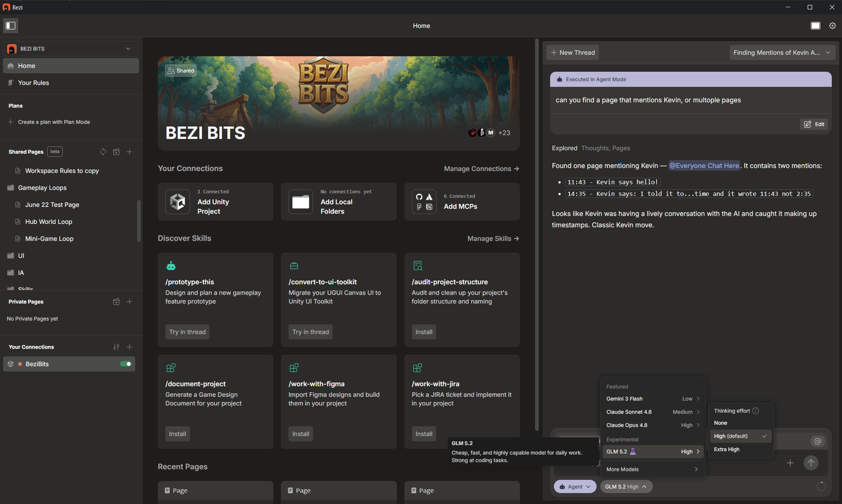
Task: Open the @Everyone Chat Here page mention
Action: [704, 166]
